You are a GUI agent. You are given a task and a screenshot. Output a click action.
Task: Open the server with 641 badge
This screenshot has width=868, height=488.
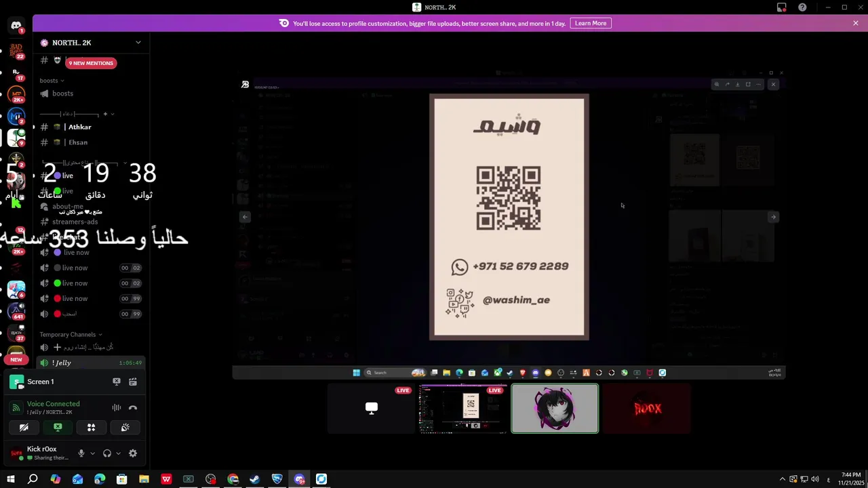point(16,311)
